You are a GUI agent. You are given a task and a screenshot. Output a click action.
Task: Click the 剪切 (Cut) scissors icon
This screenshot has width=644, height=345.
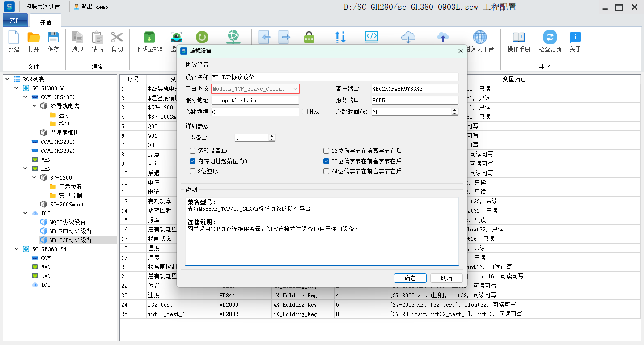(x=117, y=38)
